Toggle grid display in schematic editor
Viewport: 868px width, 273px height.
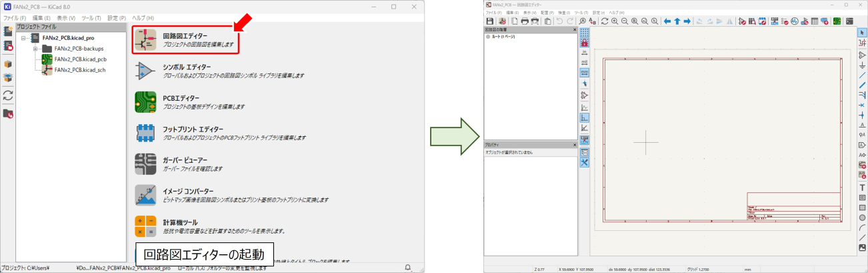585,31
